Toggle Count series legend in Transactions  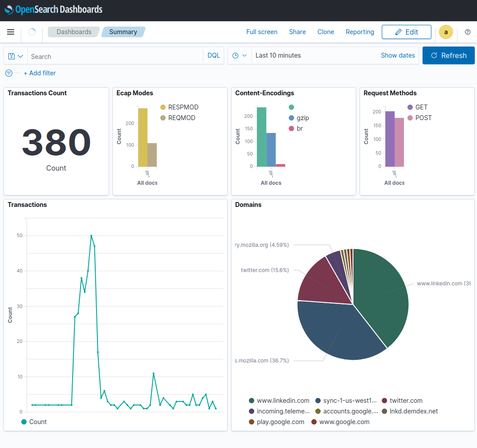coord(34,422)
